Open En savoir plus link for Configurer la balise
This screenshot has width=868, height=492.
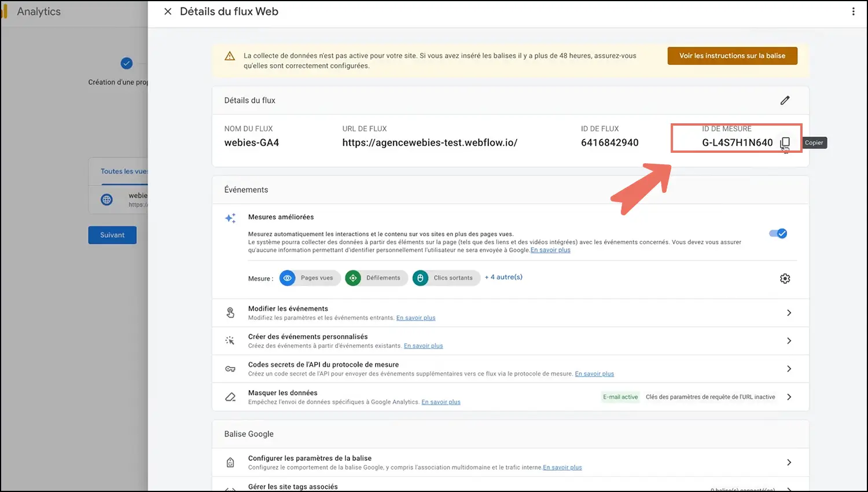[x=562, y=468]
